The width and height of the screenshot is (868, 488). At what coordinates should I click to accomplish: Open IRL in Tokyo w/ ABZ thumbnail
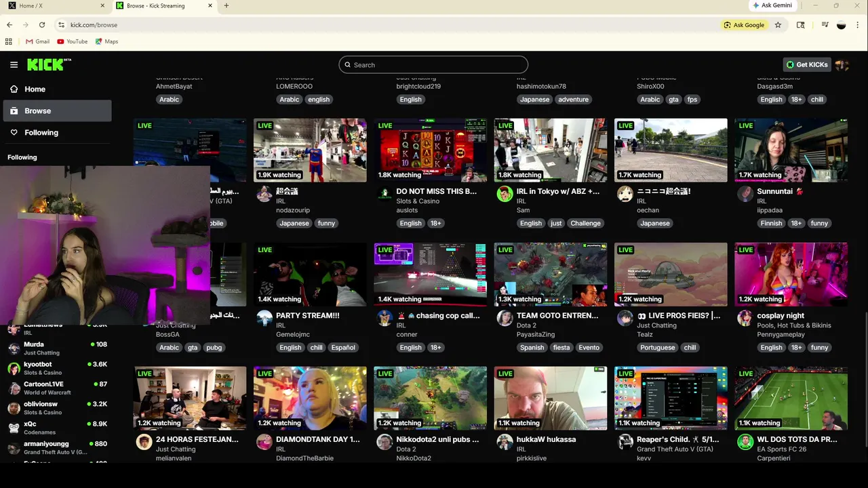pyautogui.click(x=550, y=150)
